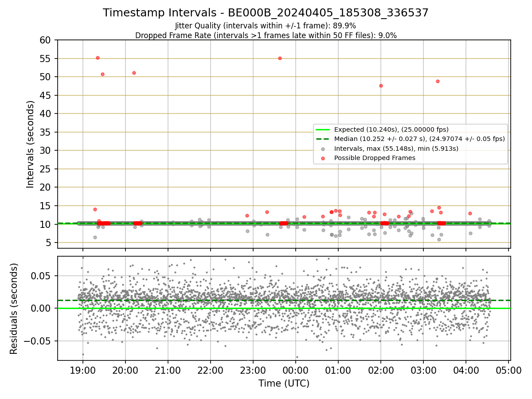This screenshot has width=532, height=399.
Task: Click the 'Expected (10.240s), (25.00000 fps)' legend entry
Action: tap(391, 129)
